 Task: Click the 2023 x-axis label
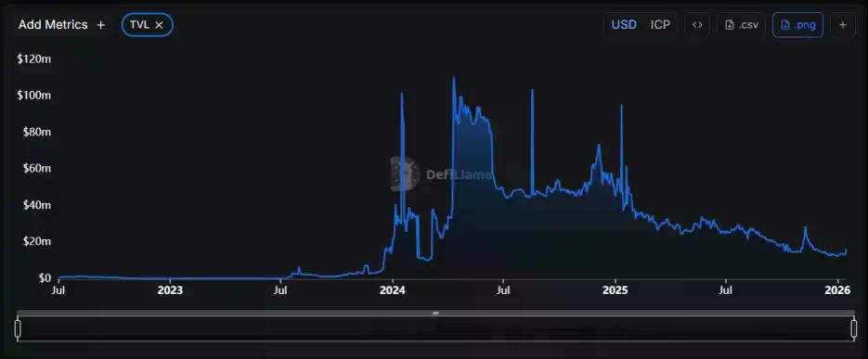click(x=170, y=289)
